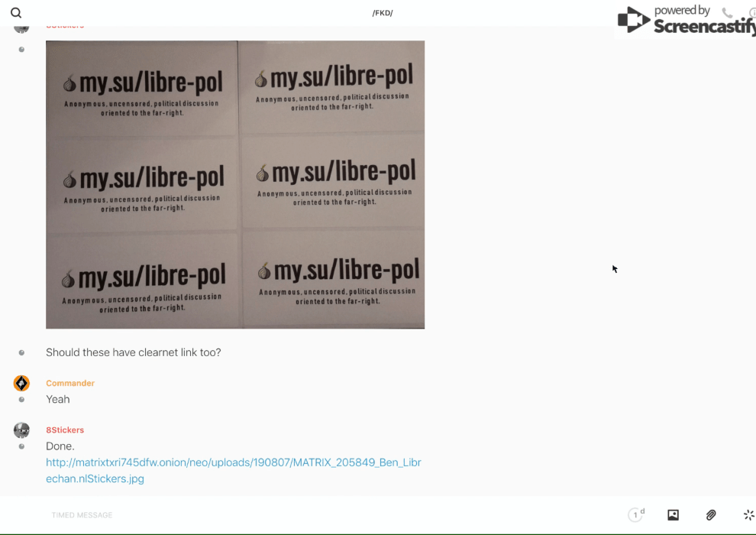This screenshot has height=535, width=756.
Task: Click status dot beside 'Done.' message
Action: click(21, 446)
